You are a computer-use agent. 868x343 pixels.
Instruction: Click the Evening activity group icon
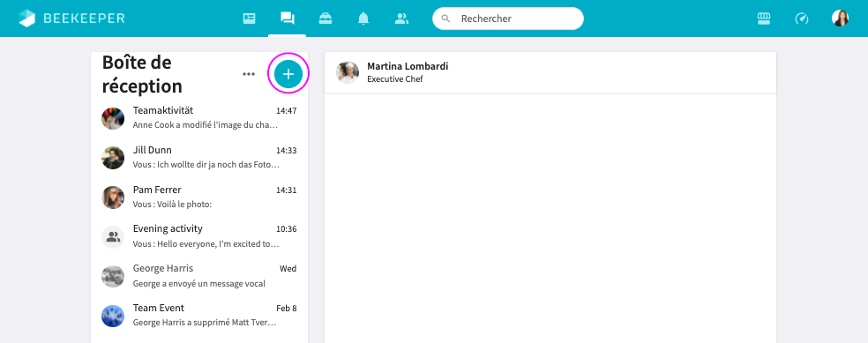coord(113,237)
